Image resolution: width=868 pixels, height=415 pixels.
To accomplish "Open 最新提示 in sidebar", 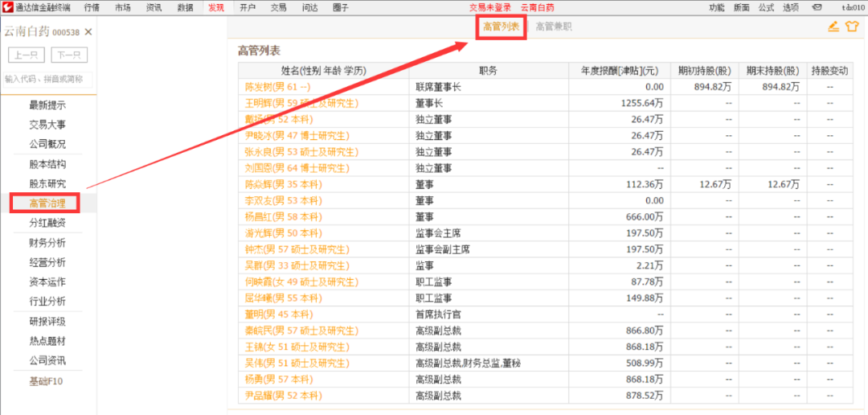I will pos(47,105).
